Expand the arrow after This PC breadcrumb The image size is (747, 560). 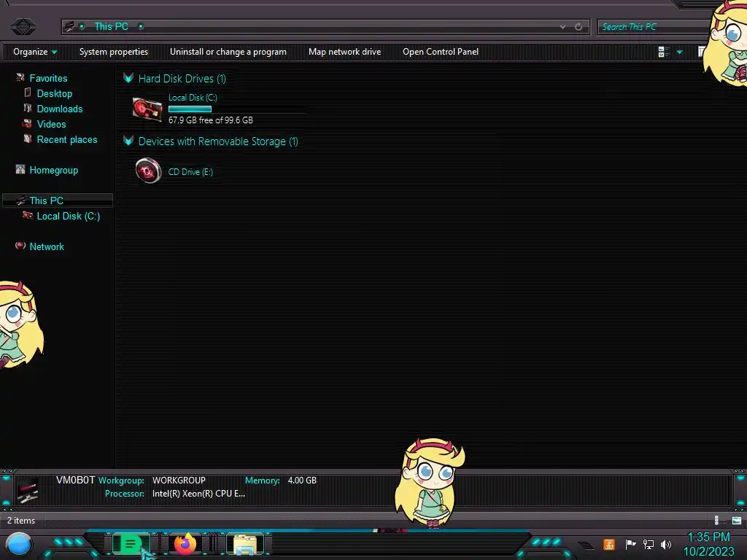pyautogui.click(x=141, y=26)
